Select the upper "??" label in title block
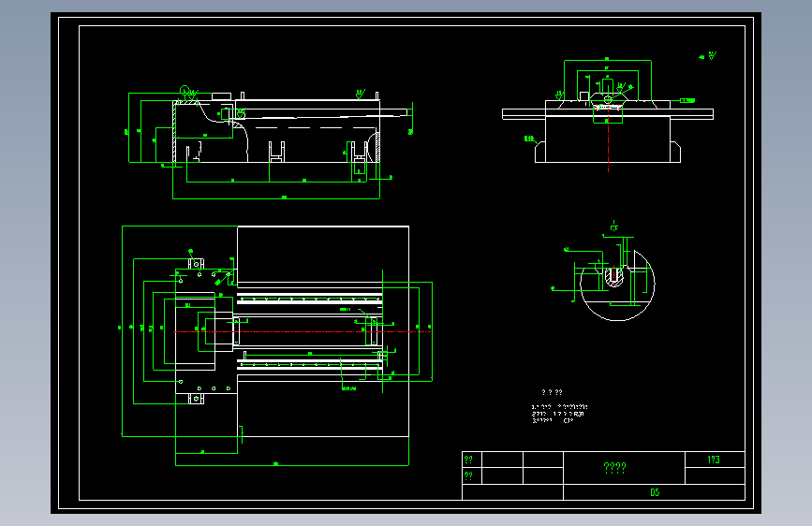This screenshot has width=812, height=526. coord(468,460)
